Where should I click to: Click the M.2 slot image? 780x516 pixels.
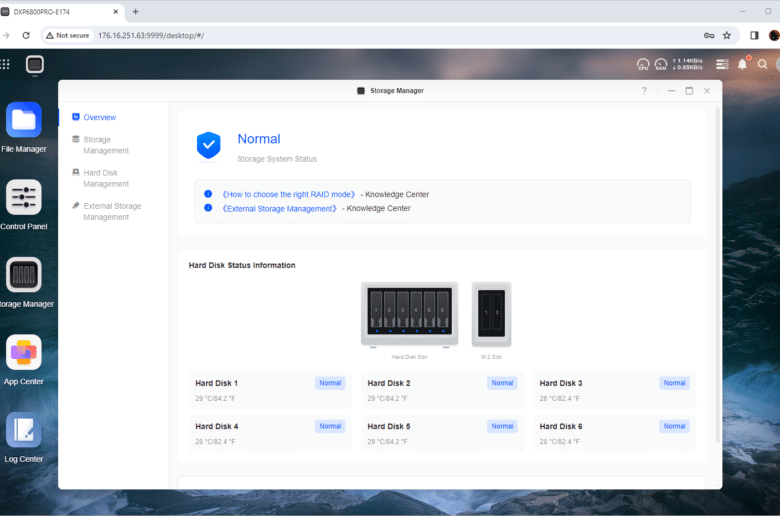[x=491, y=314]
